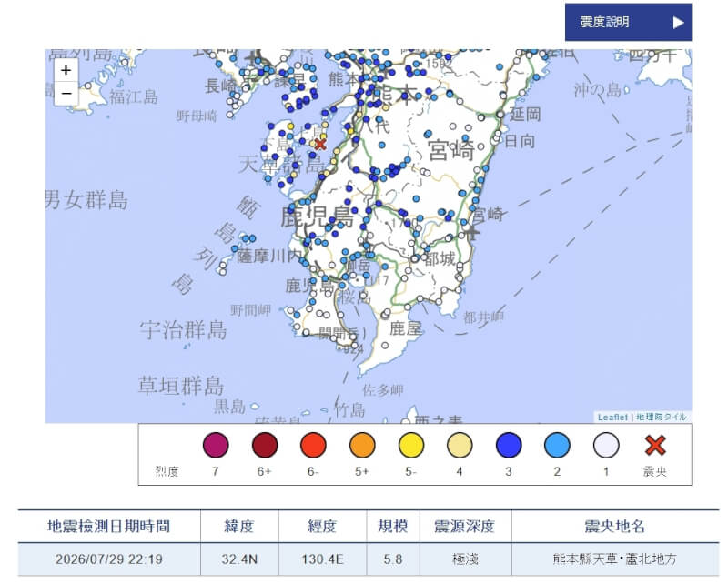Click the date cell 2026/07/29 22:19

click(109, 559)
